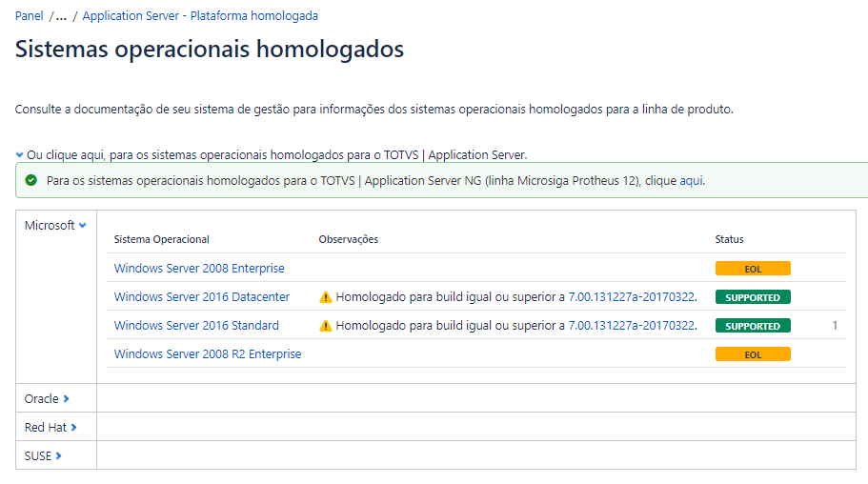Click footnote number 1 in Standard row
Viewport: 868px width, 484px height.
(x=835, y=326)
